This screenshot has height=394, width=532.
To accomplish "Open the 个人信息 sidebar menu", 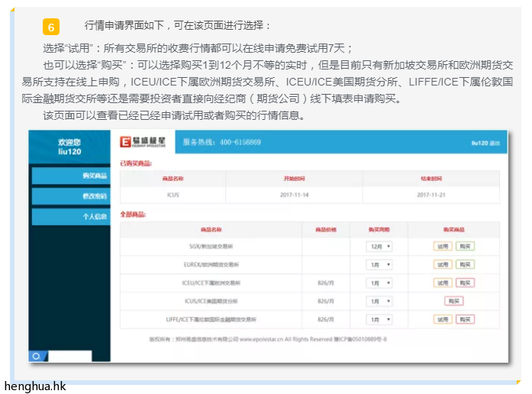I will pyautogui.click(x=69, y=217).
